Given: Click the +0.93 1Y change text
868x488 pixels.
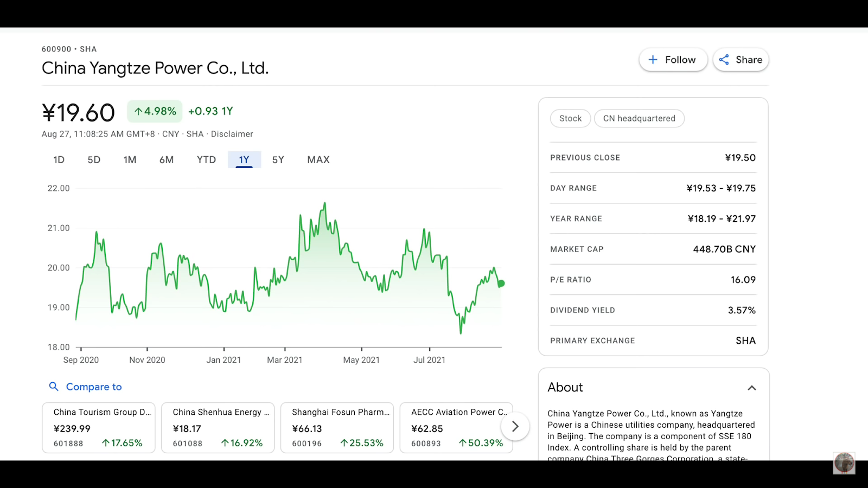Looking at the screenshot, I should 210,111.
